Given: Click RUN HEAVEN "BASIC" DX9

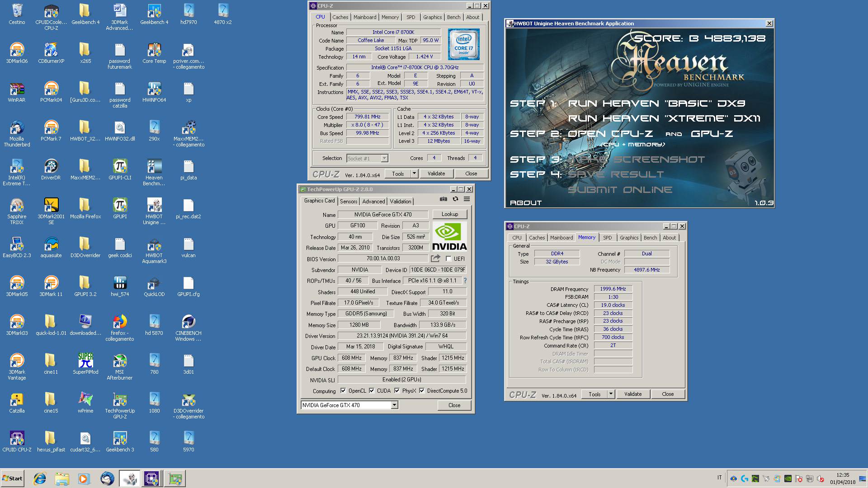Looking at the screenshot, I should pos(656,103).
